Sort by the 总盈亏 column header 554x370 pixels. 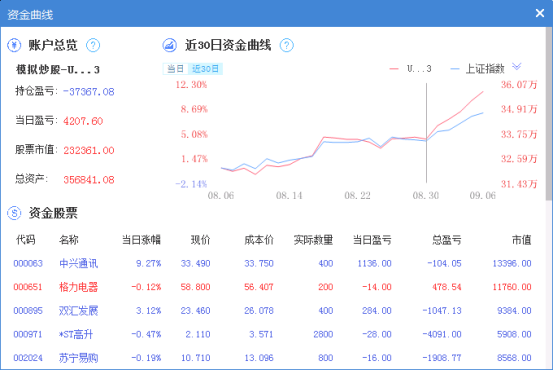pyautogui.click(x=447, y=240)
